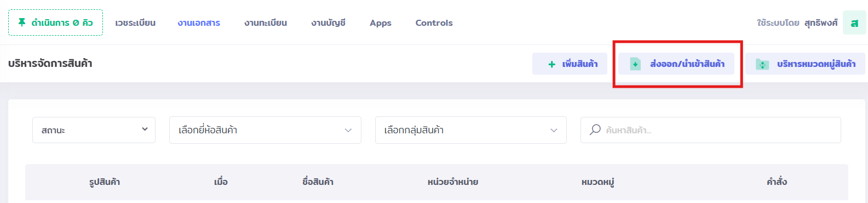Select the งานทะเบียน menu item
This screenshot has height=203, width=868.
coord(266,23)
